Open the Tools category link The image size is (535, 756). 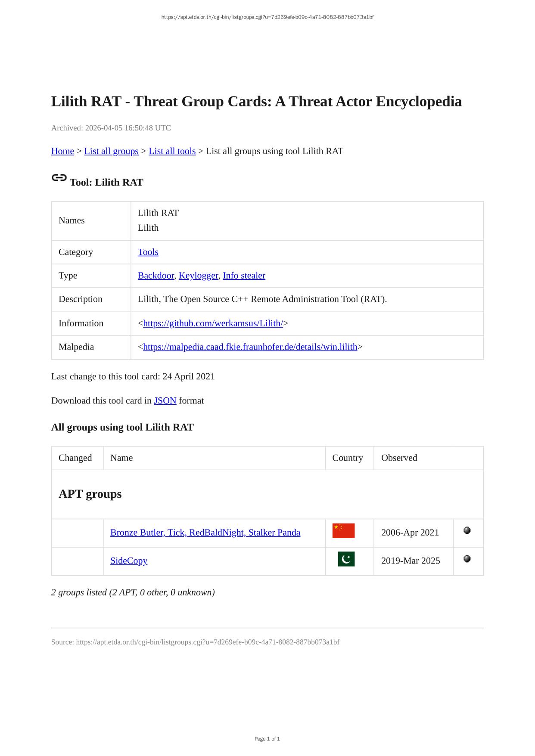pos(148,252)
